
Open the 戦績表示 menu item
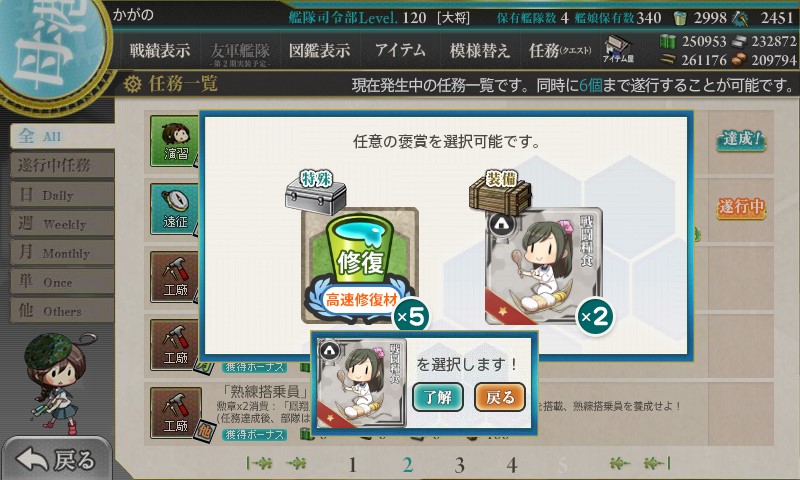(x=160, y=50)
